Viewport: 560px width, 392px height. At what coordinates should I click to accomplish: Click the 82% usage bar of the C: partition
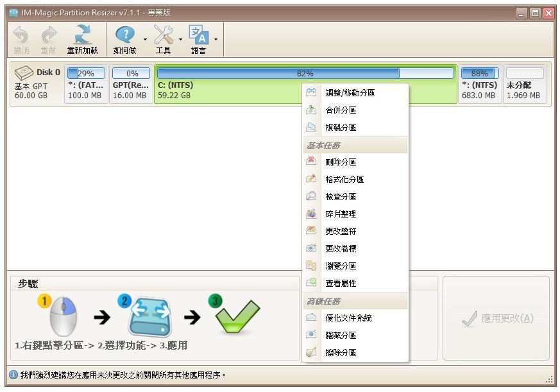coord(305,73)
